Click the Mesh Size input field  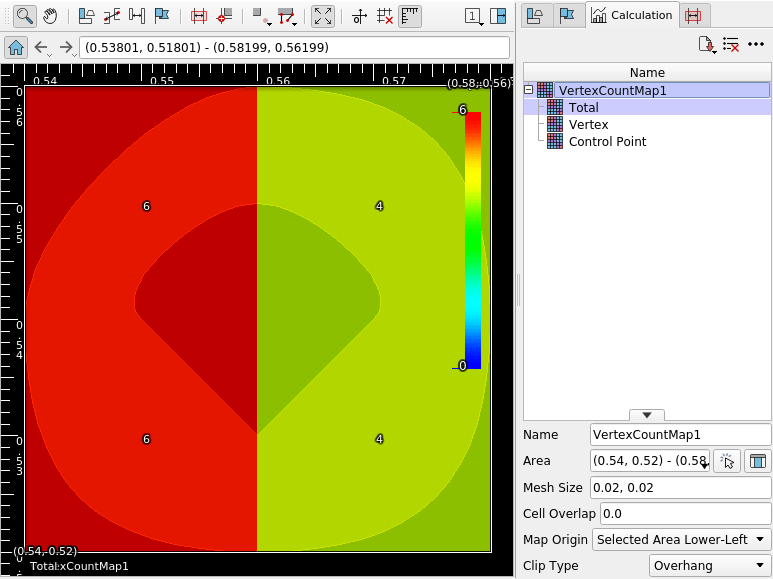tap(680, 488)
